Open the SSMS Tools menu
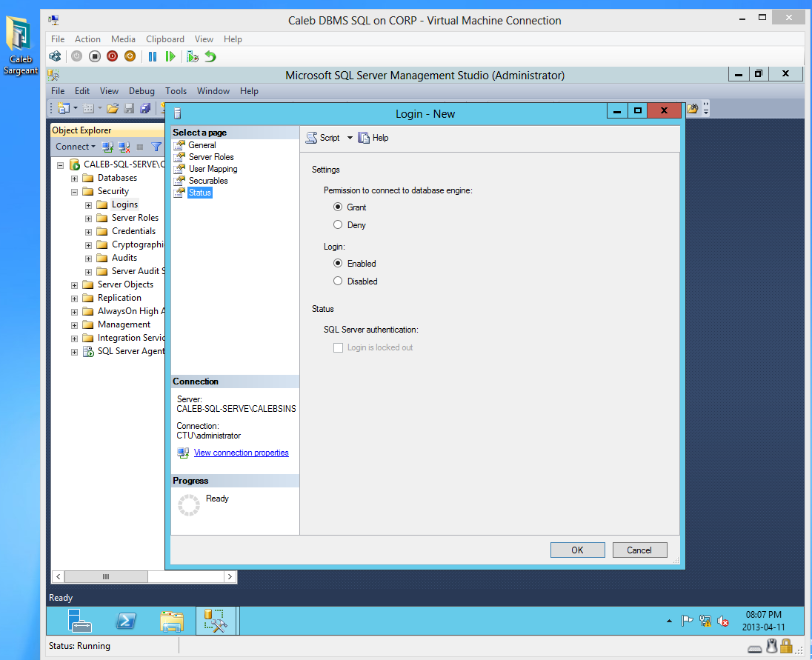The width and height of the screenshot is (812, 660). click(x=176, y=91)
